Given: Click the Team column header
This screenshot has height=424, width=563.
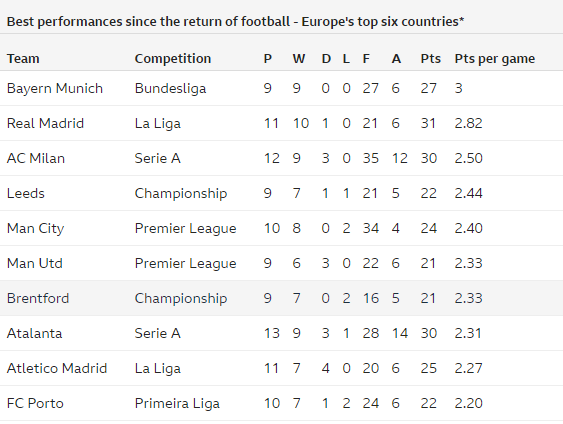Looking at the screenshot, I should click(x=23, y=59).
